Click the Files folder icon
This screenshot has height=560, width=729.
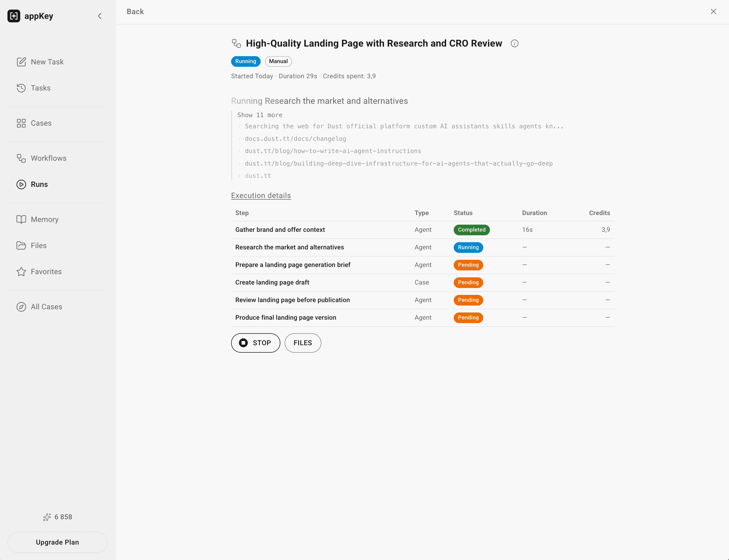click(21, 245)
